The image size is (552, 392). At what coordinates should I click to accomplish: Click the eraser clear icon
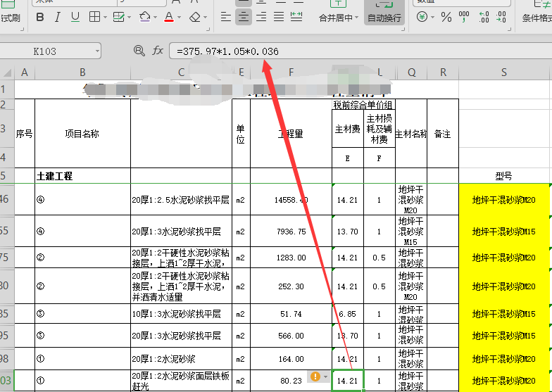pos(194,17)
